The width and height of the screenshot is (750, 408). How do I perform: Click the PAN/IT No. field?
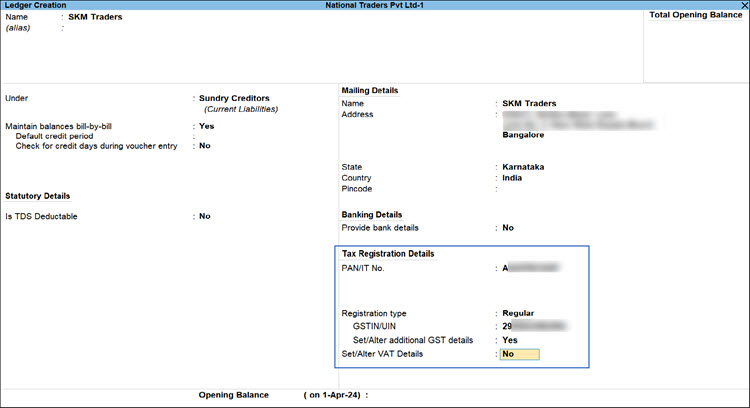click(x=530, y=268)
